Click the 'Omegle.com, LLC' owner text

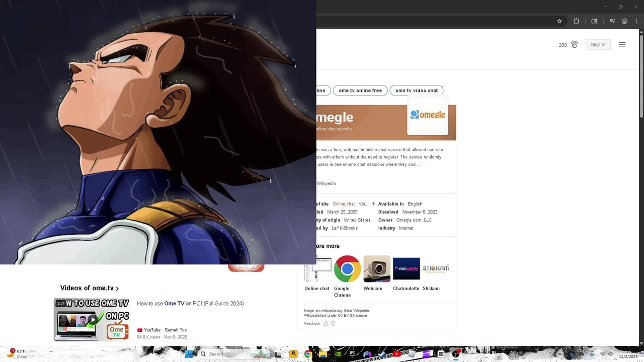click(x=414, y=220)
